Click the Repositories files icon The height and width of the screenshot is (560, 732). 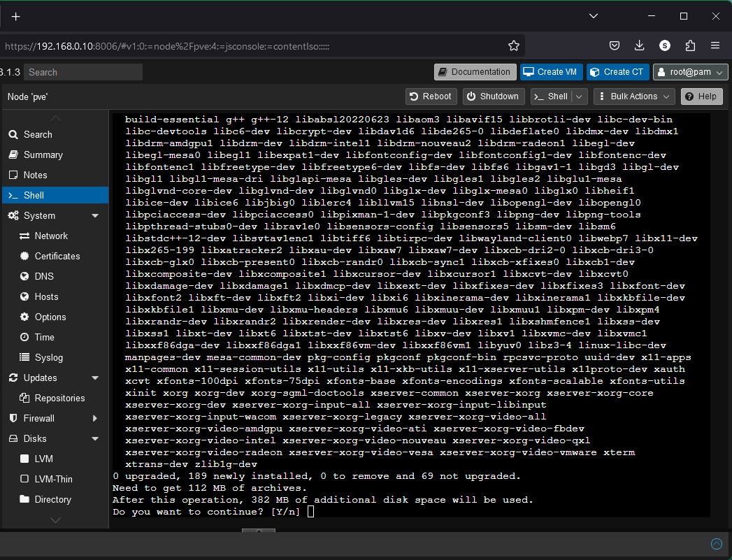point(24,398)
